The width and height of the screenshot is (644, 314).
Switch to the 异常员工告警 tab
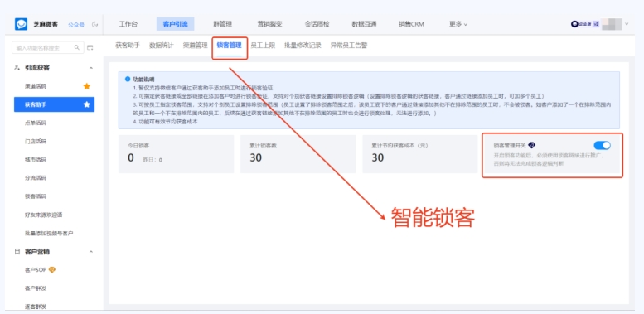(x=349, y=46)
